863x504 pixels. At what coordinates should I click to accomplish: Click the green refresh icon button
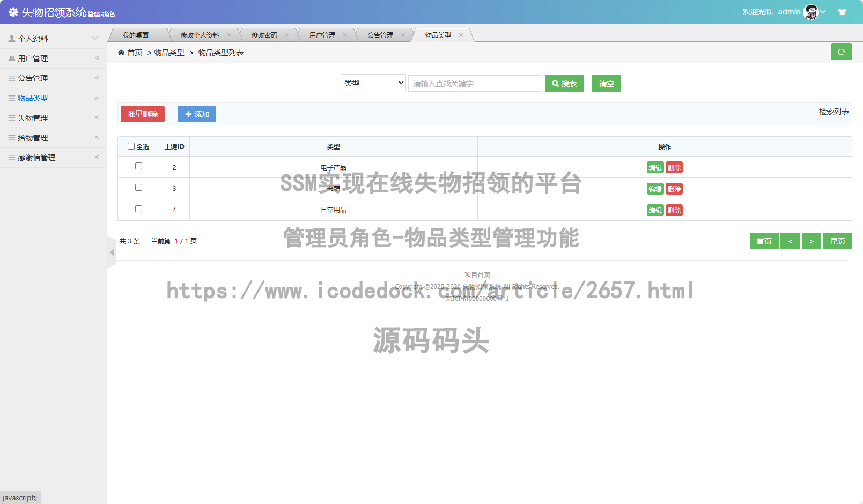point(841,52)
